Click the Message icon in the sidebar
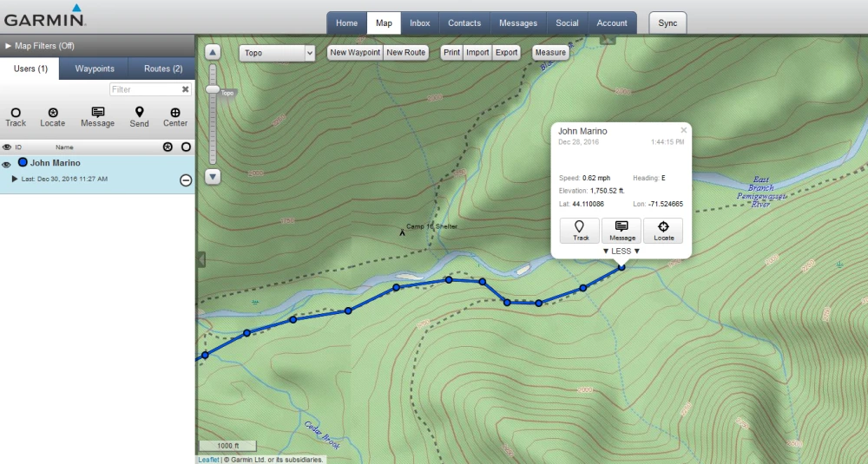The image size is (868, 464). [x=97, y=113]
